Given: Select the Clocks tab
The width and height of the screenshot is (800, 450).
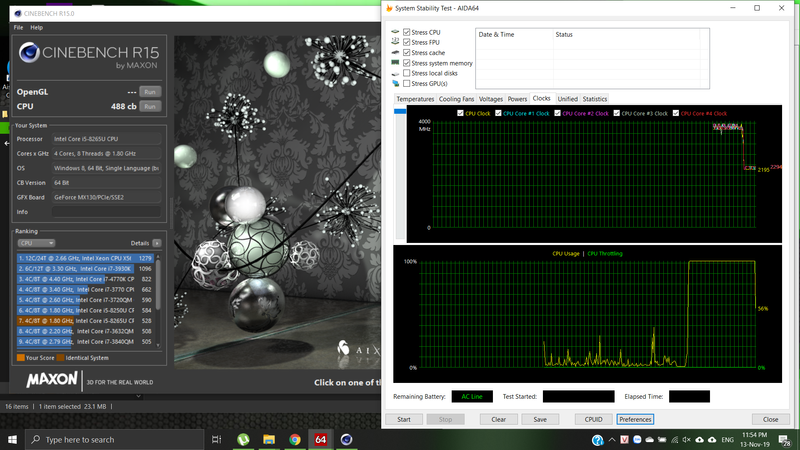Looking at the screenshot, I should [541, 98].
